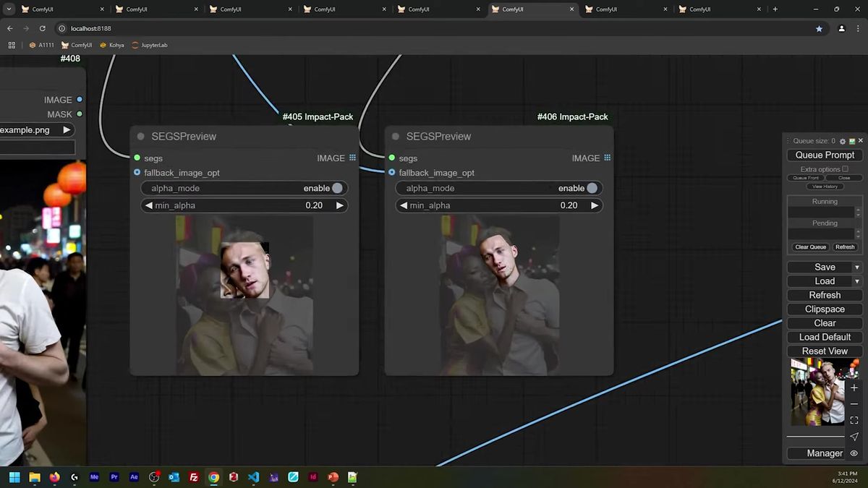Click the result preview thumbnail in side panel

tap(817, 393)
